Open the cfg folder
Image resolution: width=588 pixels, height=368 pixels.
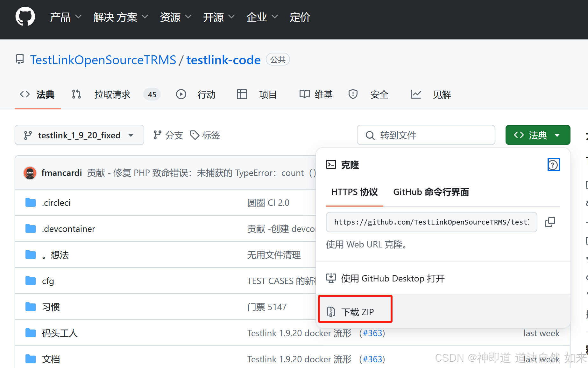tap(48, 281)
